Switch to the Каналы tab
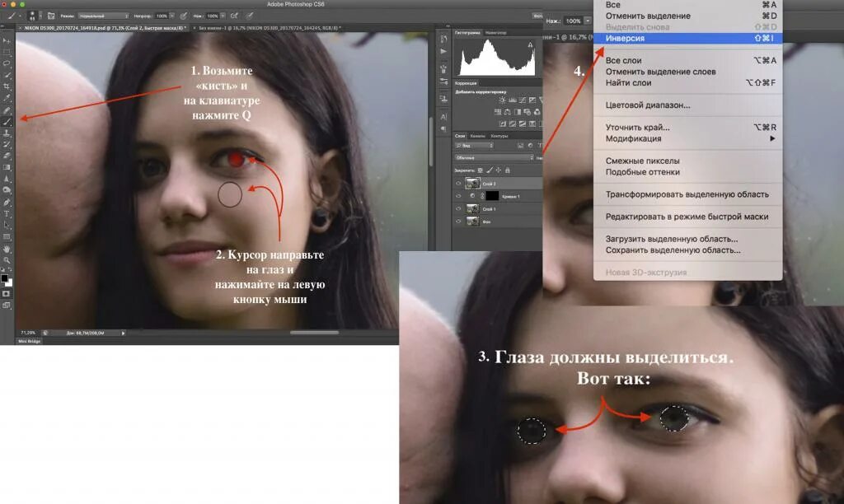 tap(477, 136)
